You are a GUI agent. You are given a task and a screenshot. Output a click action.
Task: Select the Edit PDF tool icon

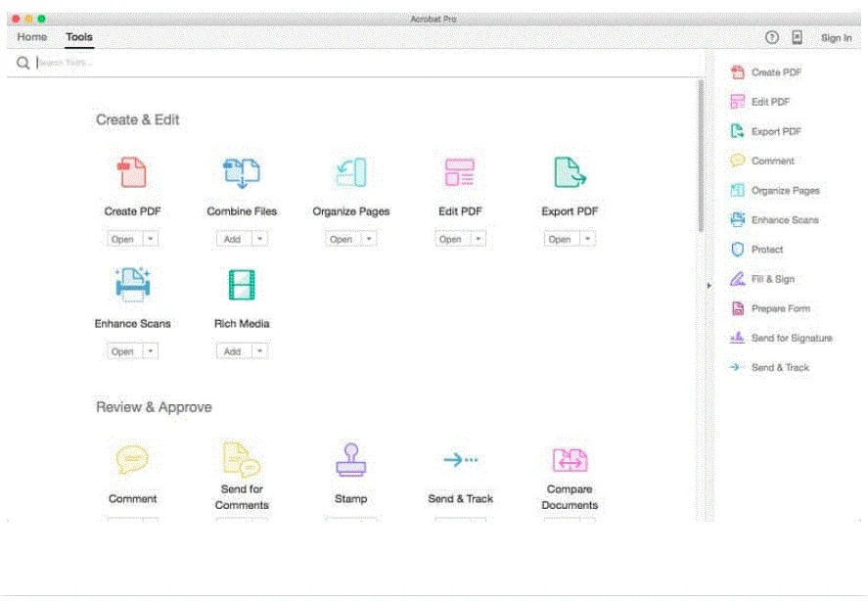460,172
